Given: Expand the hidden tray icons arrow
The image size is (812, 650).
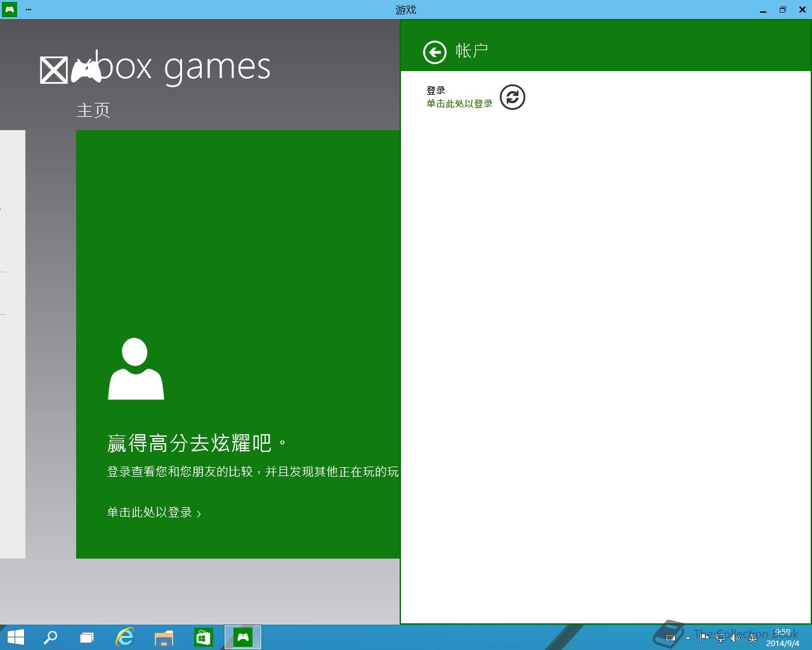Looking at the screenshot, I should pos(688,637).
